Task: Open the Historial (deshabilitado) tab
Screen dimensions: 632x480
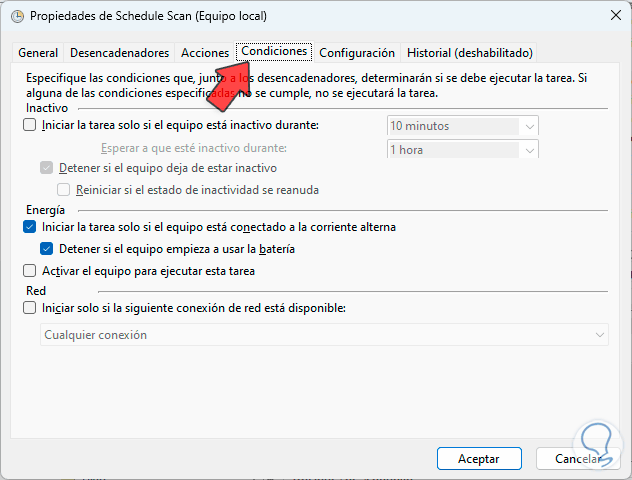Action: (470, 53)
